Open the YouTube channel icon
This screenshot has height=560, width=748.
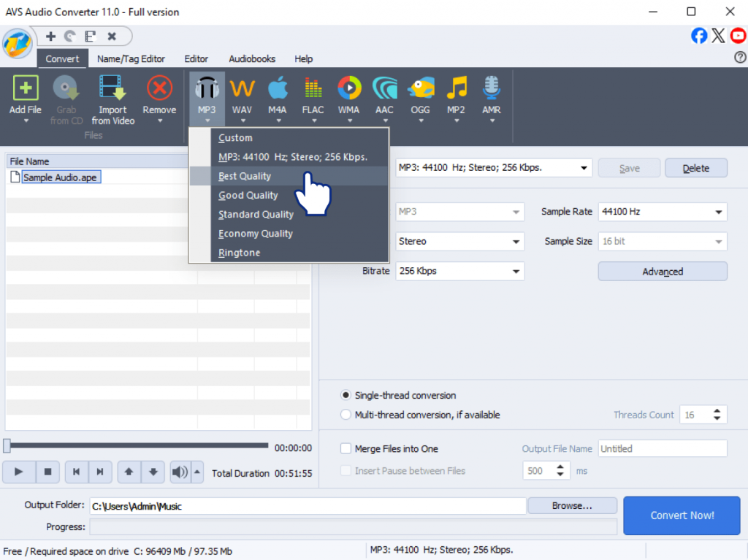pos(739,36)
